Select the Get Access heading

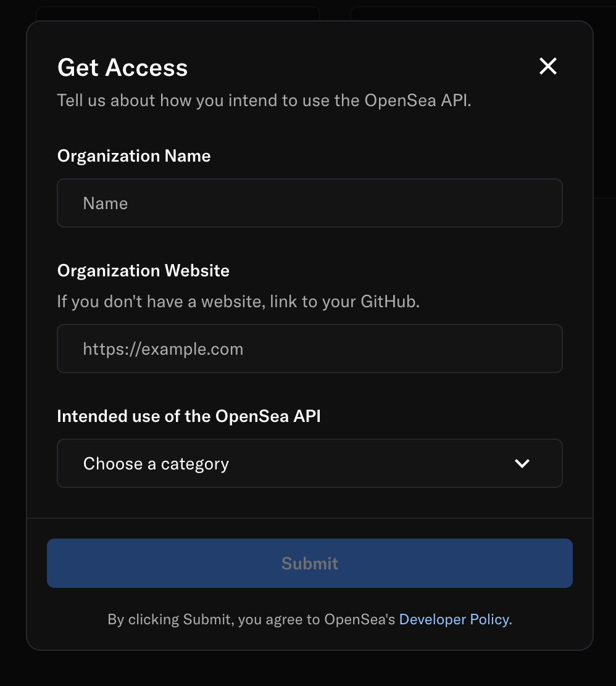(123, 68)
